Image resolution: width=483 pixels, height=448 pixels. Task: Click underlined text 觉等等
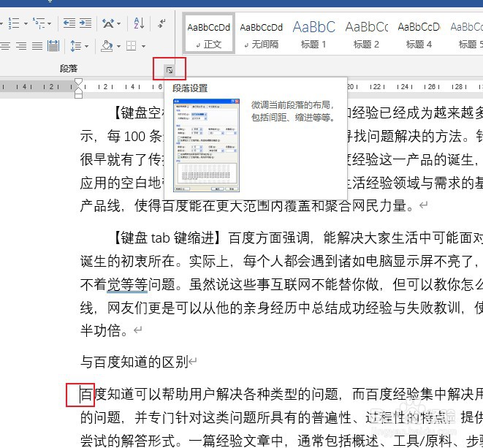point(127,284)
